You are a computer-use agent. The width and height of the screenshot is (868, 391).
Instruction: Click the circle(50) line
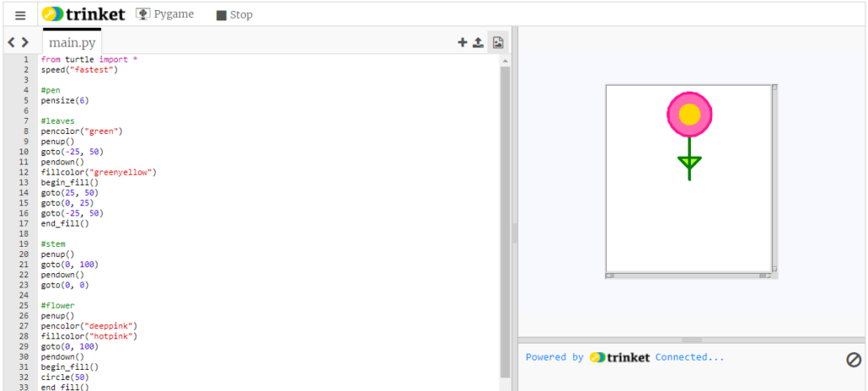pos(63,377)
